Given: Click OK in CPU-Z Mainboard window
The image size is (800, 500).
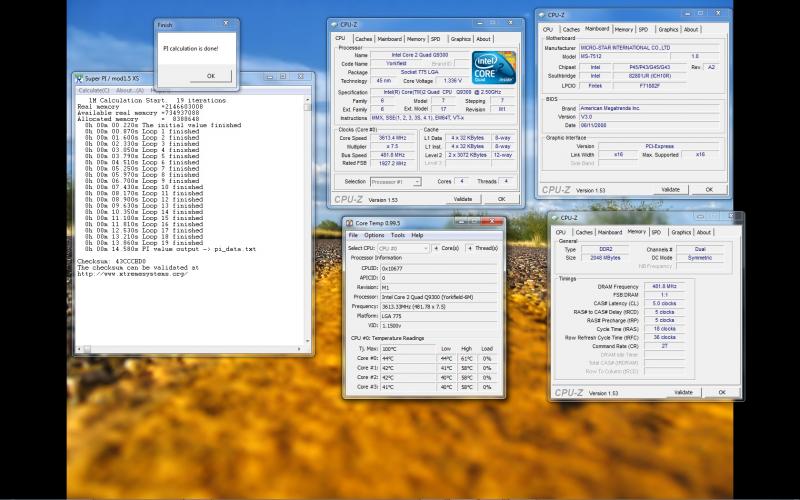Looking at the screenshot, I should [x=709, y=189].
